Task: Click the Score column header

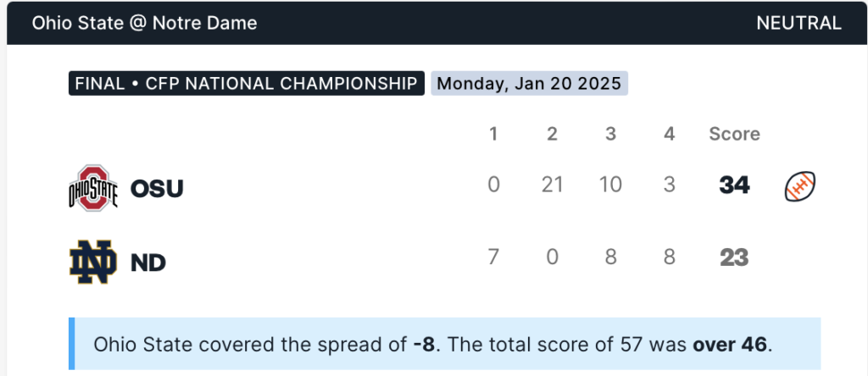Action: pyautogui.click(x=734, y=134)
